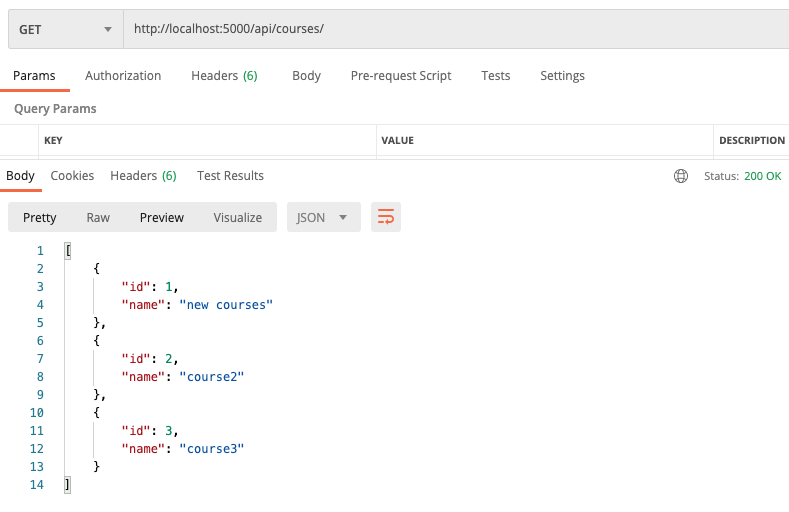Click the request URL field
This screenshot has width=789, height=512.
(x=456, y=29)
